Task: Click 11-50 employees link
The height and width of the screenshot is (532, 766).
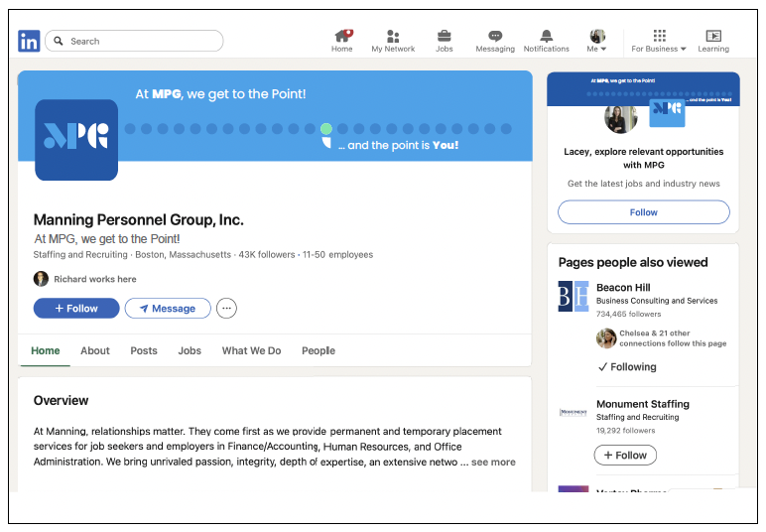Action: coord(337,254)
